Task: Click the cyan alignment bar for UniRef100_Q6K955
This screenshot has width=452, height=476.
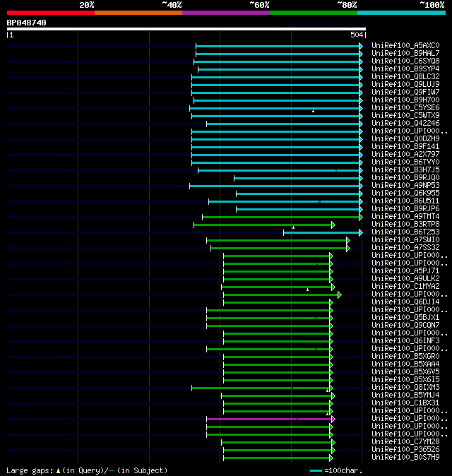Action: pos(299,194)
